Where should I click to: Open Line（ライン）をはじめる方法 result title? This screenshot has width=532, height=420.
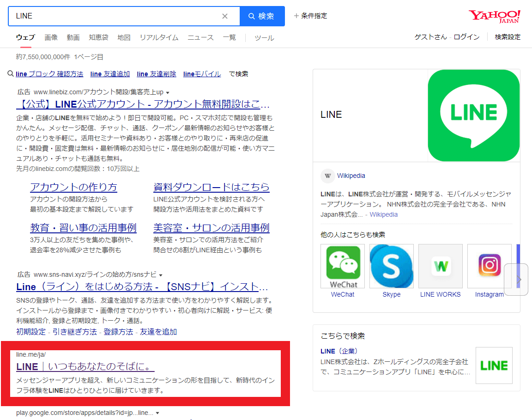tap(142, 286)
